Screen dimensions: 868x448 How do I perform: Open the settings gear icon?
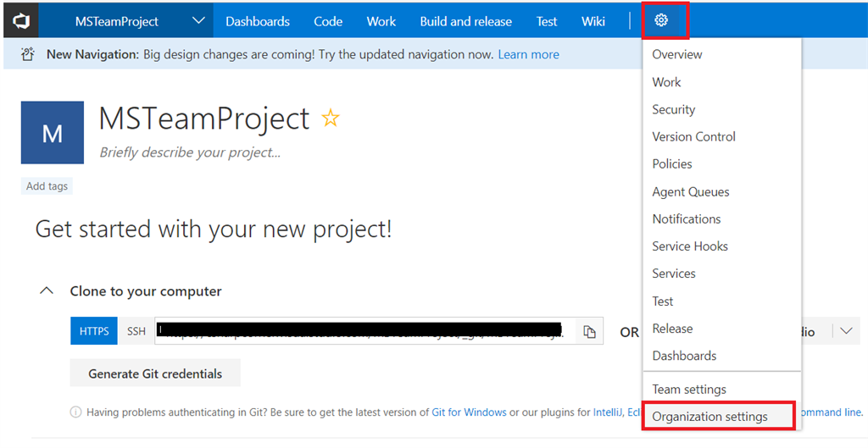[x=661, y=20]
